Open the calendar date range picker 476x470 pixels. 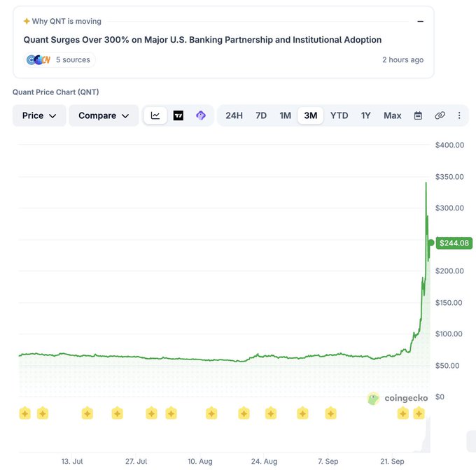(418, 115)
